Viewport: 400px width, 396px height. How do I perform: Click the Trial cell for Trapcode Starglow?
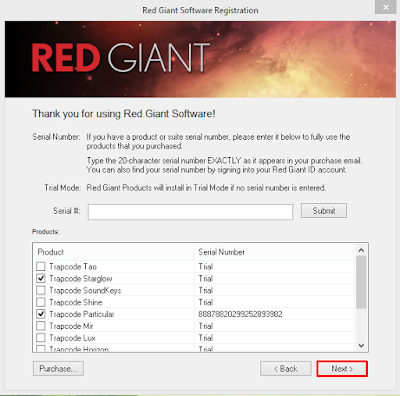[x=206, y=278]
